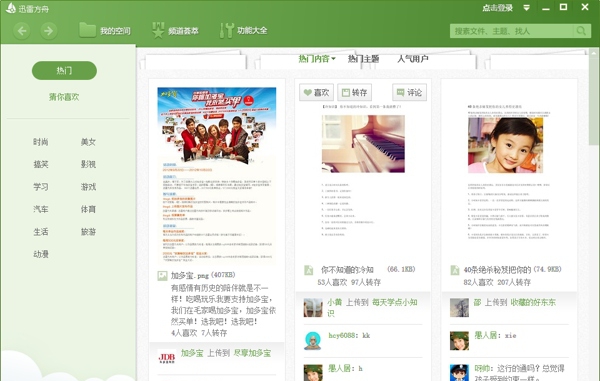This screenshot has height=381, width=600.
Task: Click 点击登录 to log in
Action: 497,8
